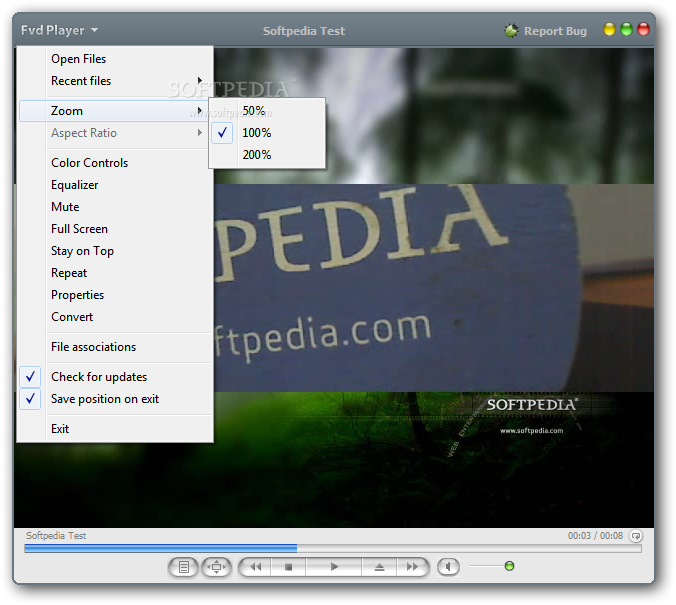Toggle Stay on Top menu entry
676x605 pixels.
click(114, 251)
